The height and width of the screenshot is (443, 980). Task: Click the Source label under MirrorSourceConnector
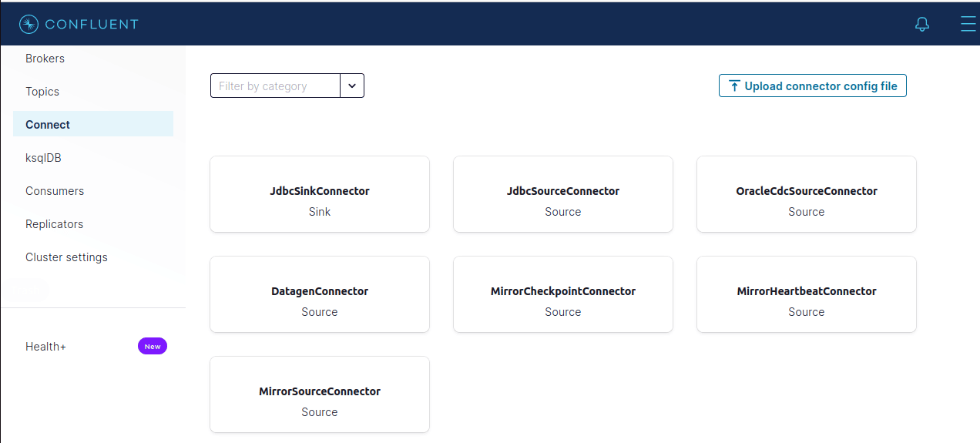click(x=320, y=412)
